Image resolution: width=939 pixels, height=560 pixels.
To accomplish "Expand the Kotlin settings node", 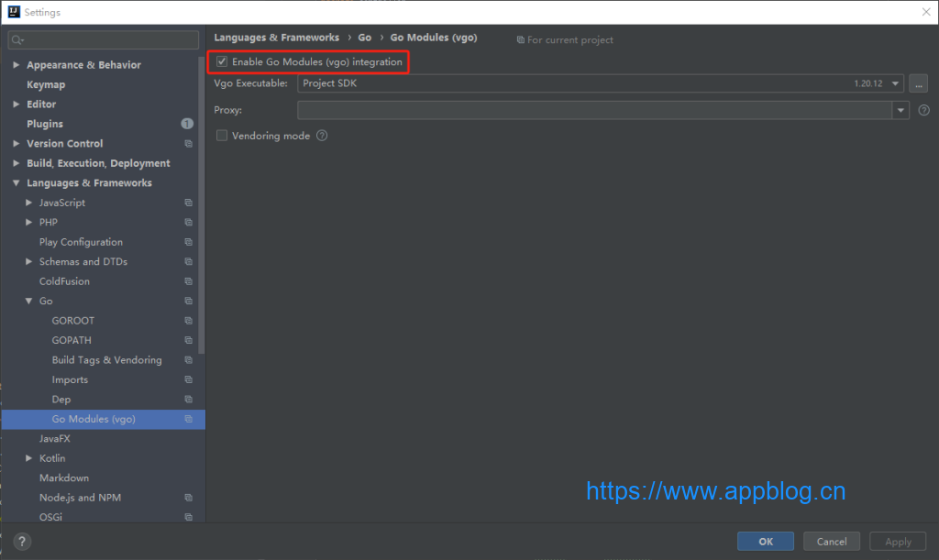I will tap(29, 458).
